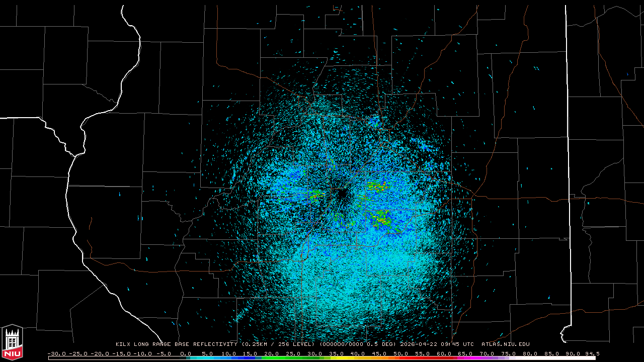This screenshot has height=362, width=644.
Task: Click the 65.0 scale label
Action: coord(465,353)
